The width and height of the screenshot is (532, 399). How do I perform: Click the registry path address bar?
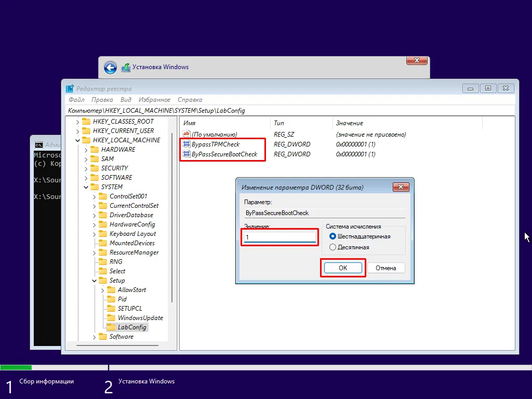[290, 111]
